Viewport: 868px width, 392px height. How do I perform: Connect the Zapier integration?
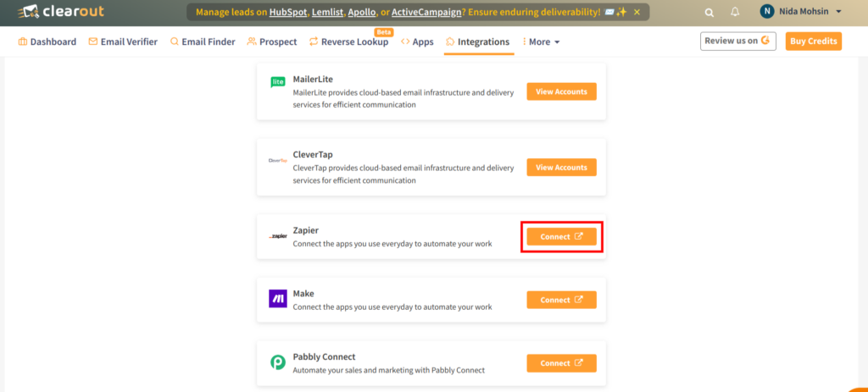(x=561, y=236)
